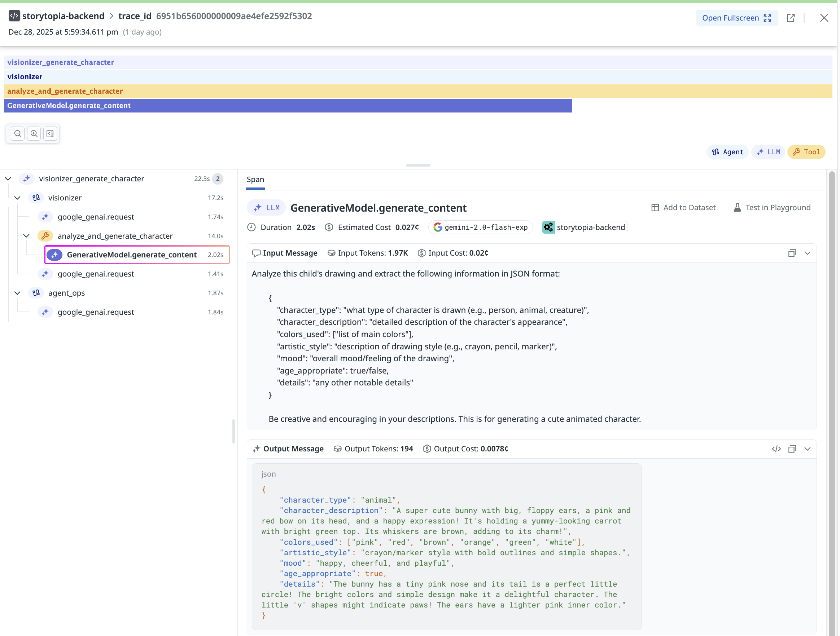
Task: Toggle the Tool span filter
Action: click(x=806, y=152)
